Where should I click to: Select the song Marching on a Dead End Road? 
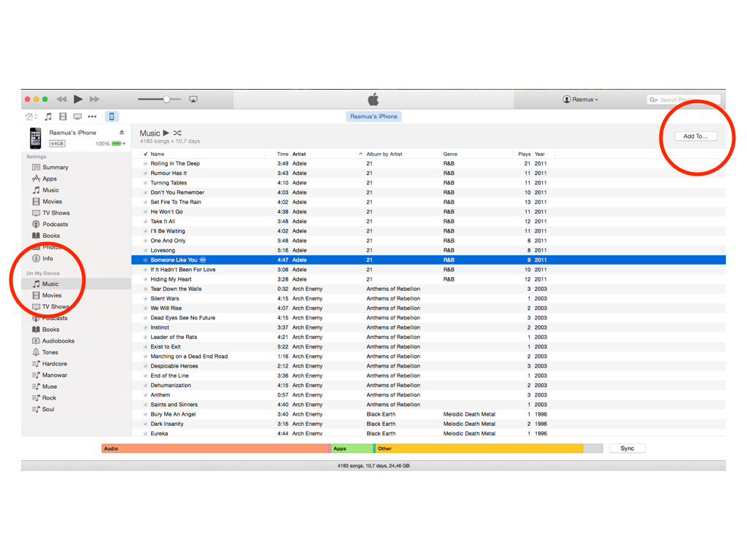pos(428,357)
